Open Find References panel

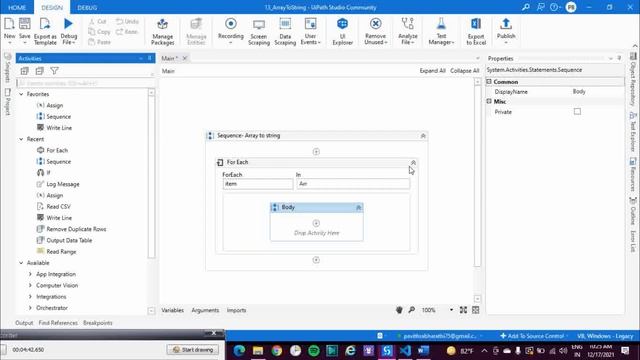(58, 323)
